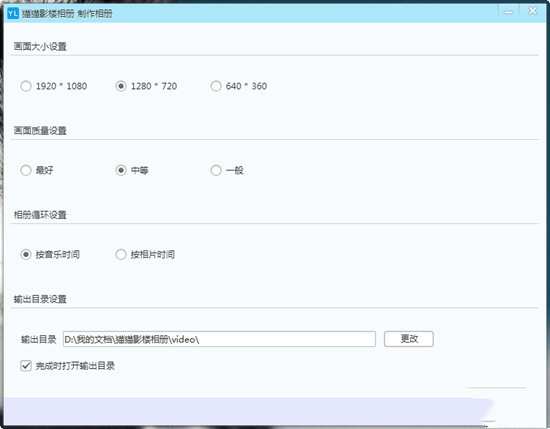Click the output directory path field
This screenshot has height=429, width=550.
coord(219,339)
